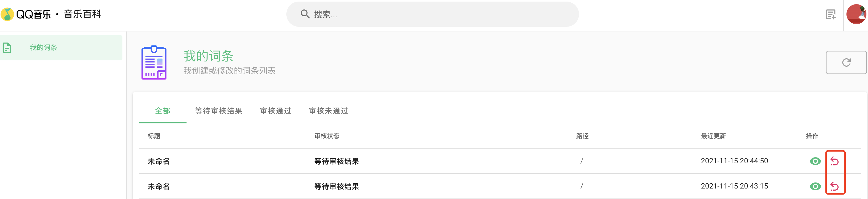Click the 我的词条 sidebar document icon
Viewport: 868px width, 199px height.
[x=7, y=48]
